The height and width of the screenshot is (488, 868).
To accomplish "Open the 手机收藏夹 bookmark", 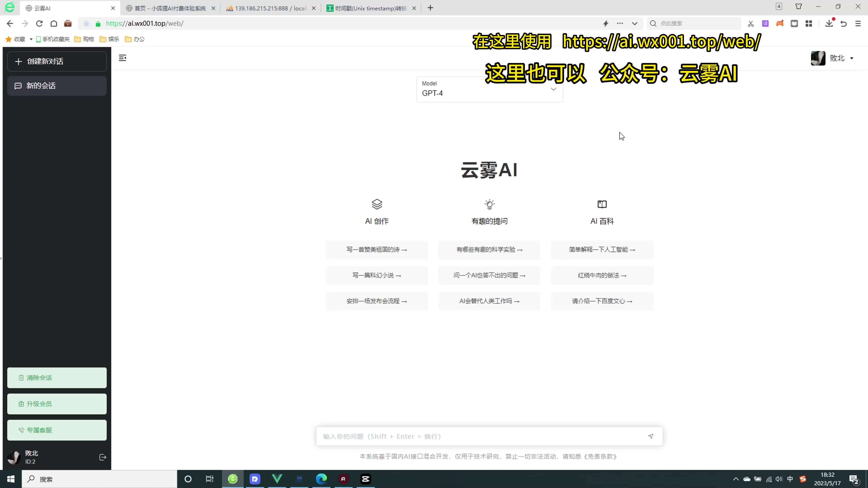I will pos(53,39).
